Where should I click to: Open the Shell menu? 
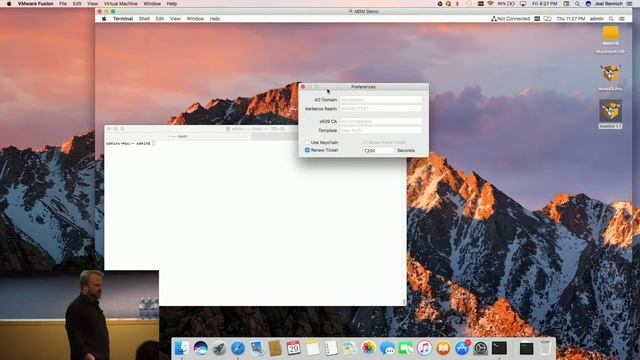144,19
